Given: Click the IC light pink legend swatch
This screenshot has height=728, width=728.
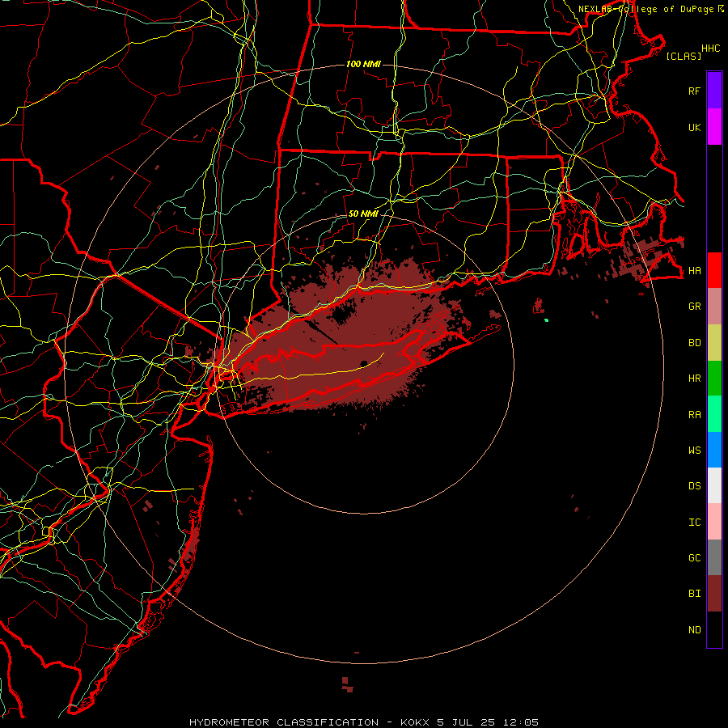Looking at the screenshot, I should [714, 522].
